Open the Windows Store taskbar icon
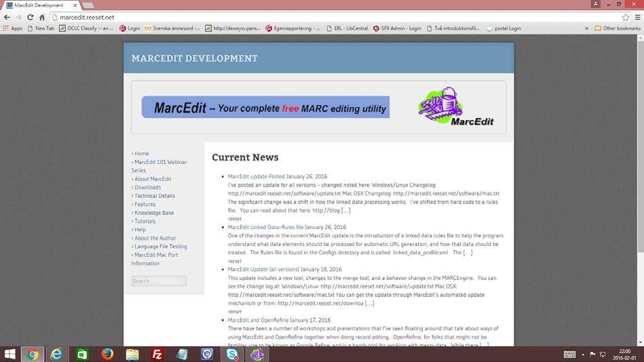Image resolution: width=644 pixels, height=362 pixels. pos(82,354)
